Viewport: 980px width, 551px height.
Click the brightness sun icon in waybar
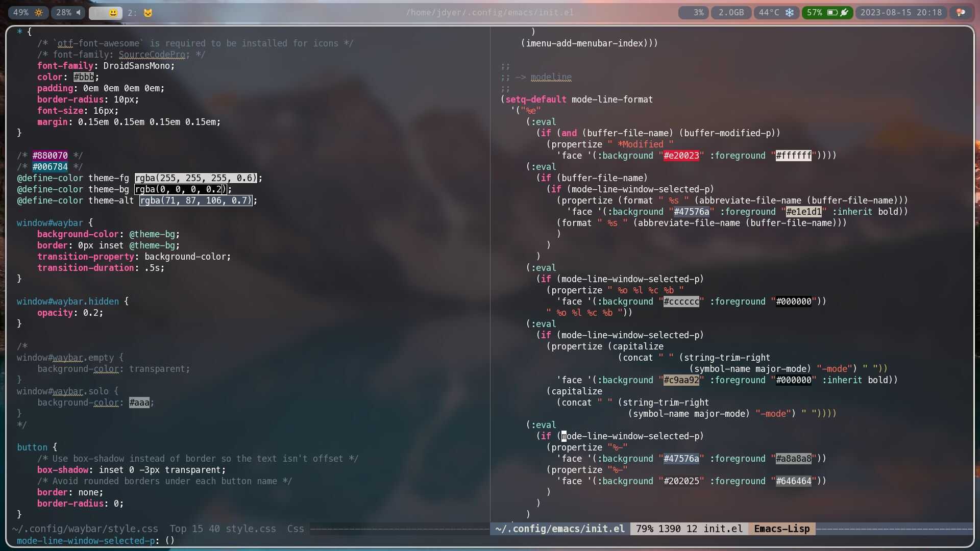coord(39,12)
